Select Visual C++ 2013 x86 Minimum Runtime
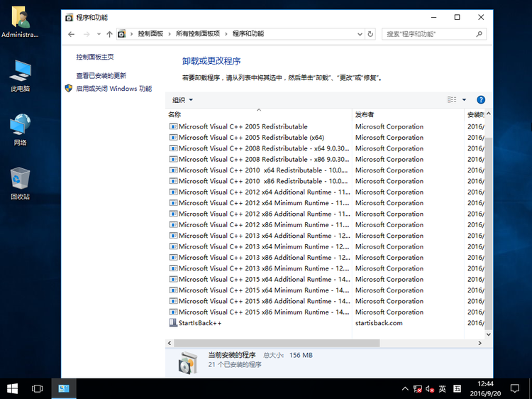Viewport: 532px width, 399px height. point(325,268)
